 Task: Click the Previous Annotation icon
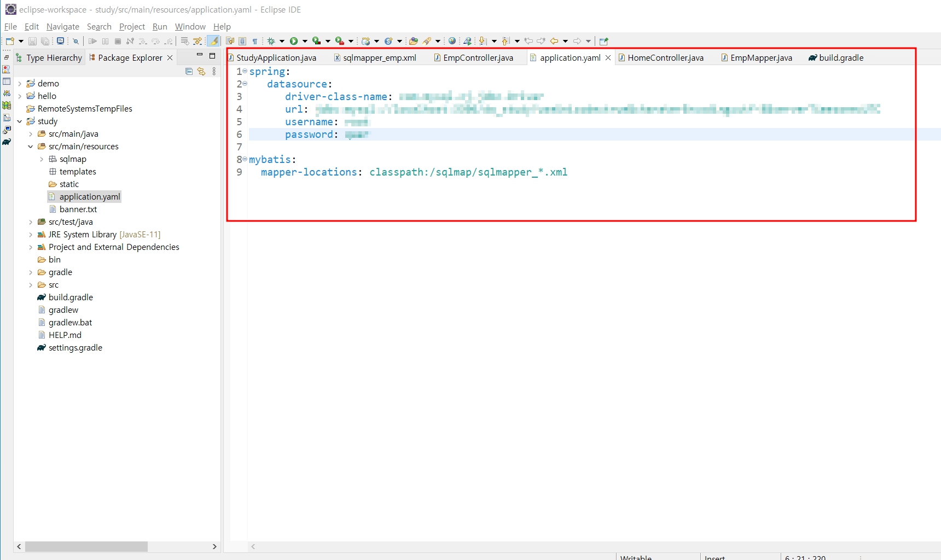[x=506, y=41]
